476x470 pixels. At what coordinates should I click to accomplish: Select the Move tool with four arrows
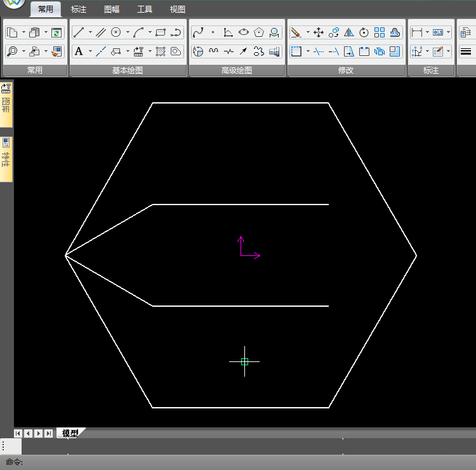(319, 32)
